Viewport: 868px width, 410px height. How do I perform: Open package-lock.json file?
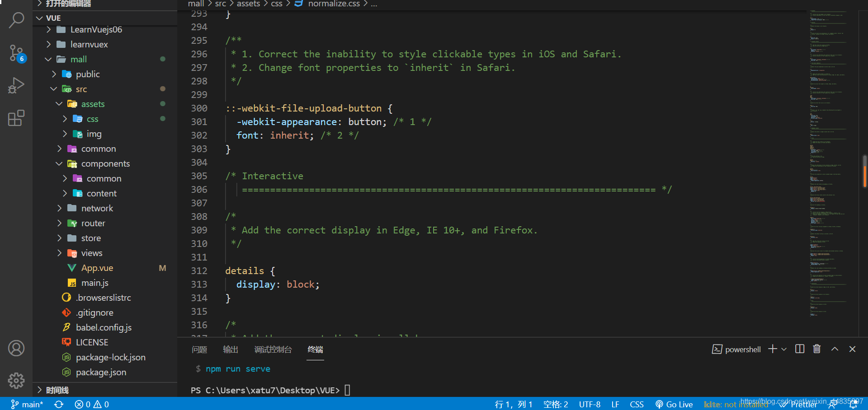click(x=105, y=357)
